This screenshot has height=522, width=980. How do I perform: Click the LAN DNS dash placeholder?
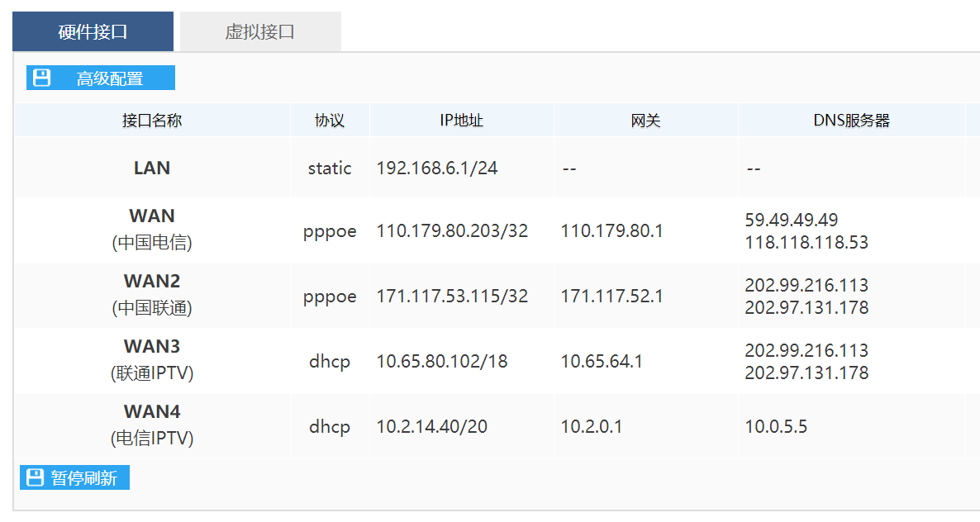pyautogui.click(x=753, y=168)
